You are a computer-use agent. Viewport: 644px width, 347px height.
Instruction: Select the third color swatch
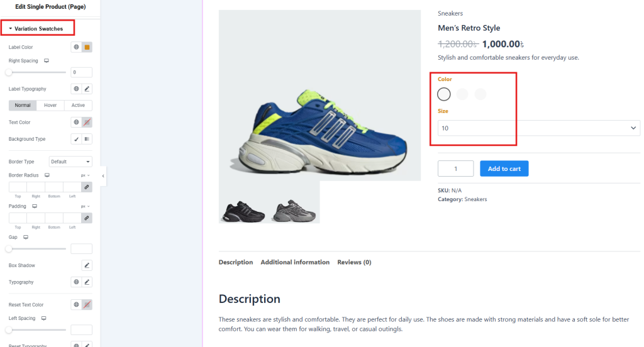coord(480,94)
